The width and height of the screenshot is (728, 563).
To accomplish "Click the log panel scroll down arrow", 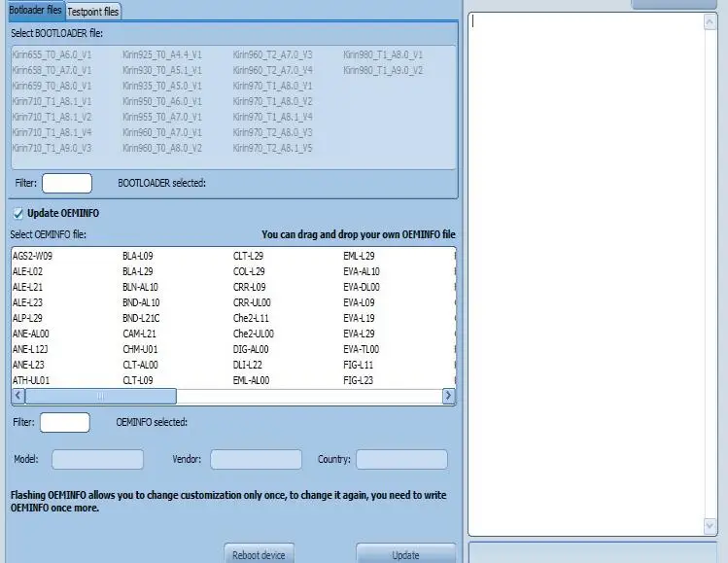I will pyautogui.click(x=710, y=526).
